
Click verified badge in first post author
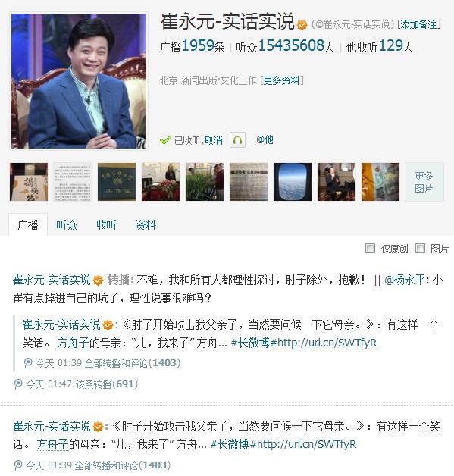click(x=98, y=280)
